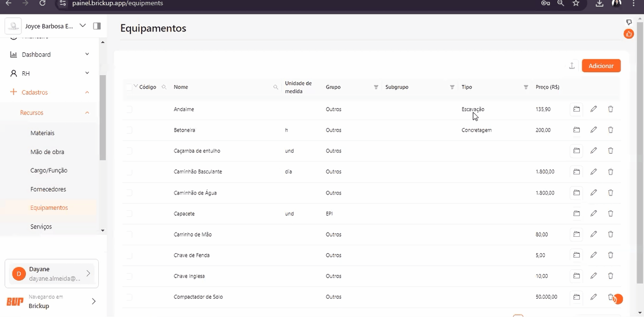Open folder icon for Chave Inglesa row
Screen dimensions: 644x317
tap(576, 276)
